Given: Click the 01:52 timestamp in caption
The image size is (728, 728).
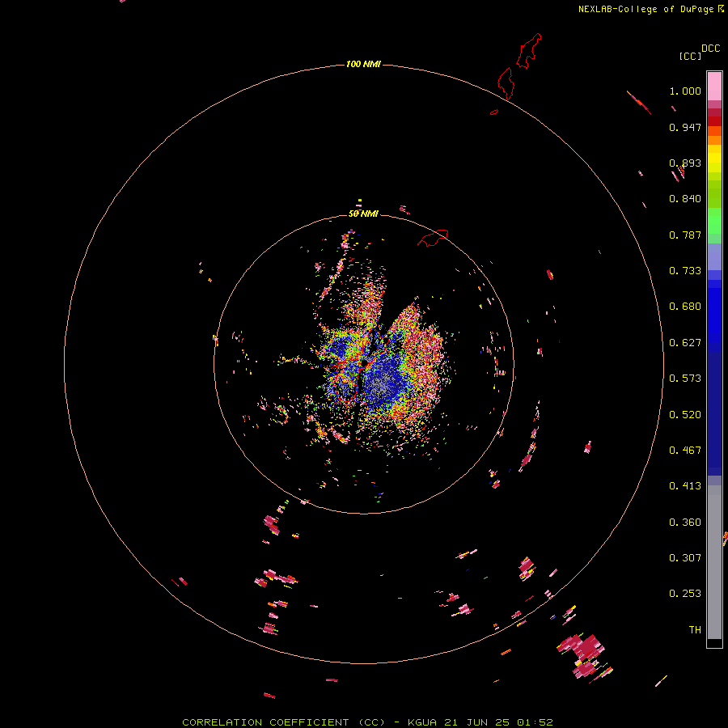Looking at the screenshot, I should click(x=535, y=722).
